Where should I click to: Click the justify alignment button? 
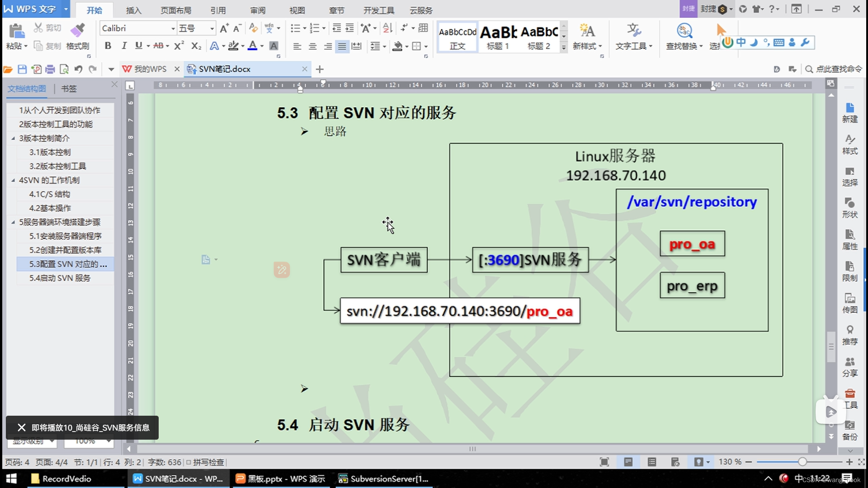[342, 46]
